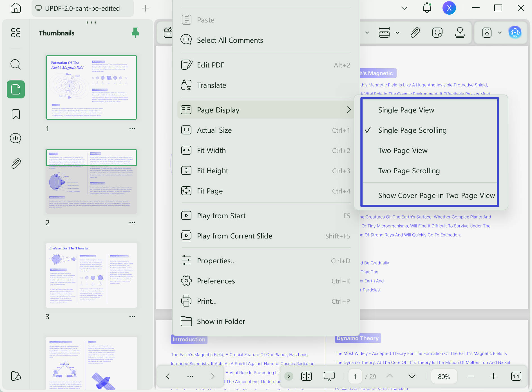This screenshot has width=532, height=392.
Task: Attach a file with toolbar paperclip
Action: pos(415,33)
